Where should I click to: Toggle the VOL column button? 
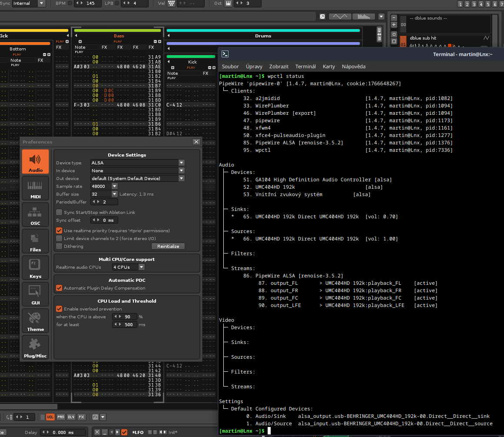click(50, 417)
